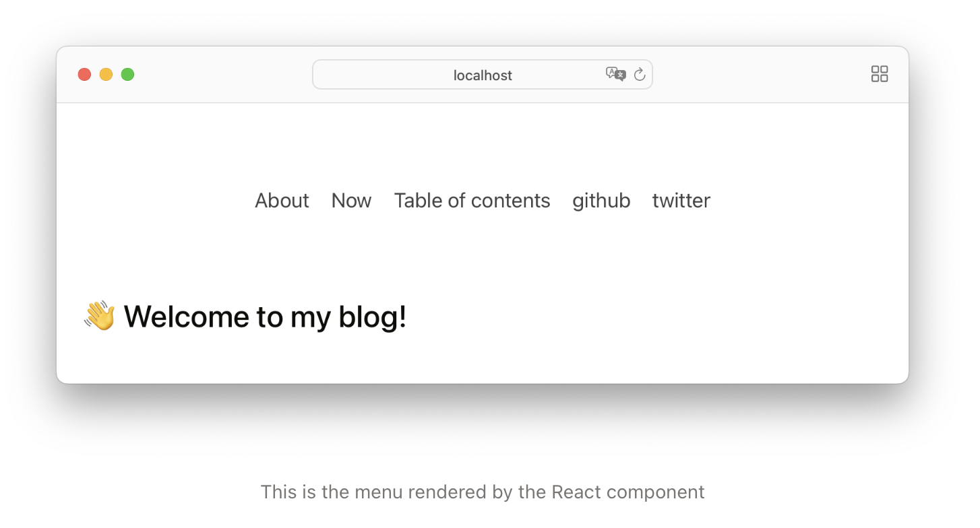Click empty toolbar space left of address bar

pos(222,75)
